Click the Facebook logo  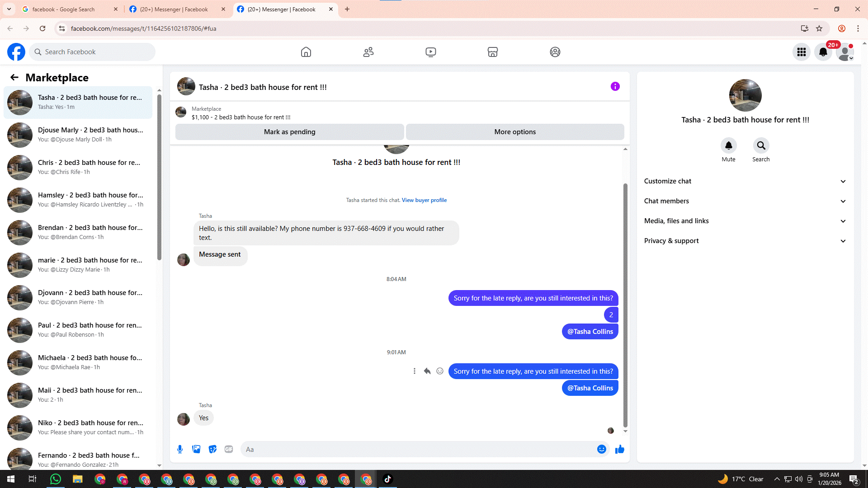(x=16, y=52)
